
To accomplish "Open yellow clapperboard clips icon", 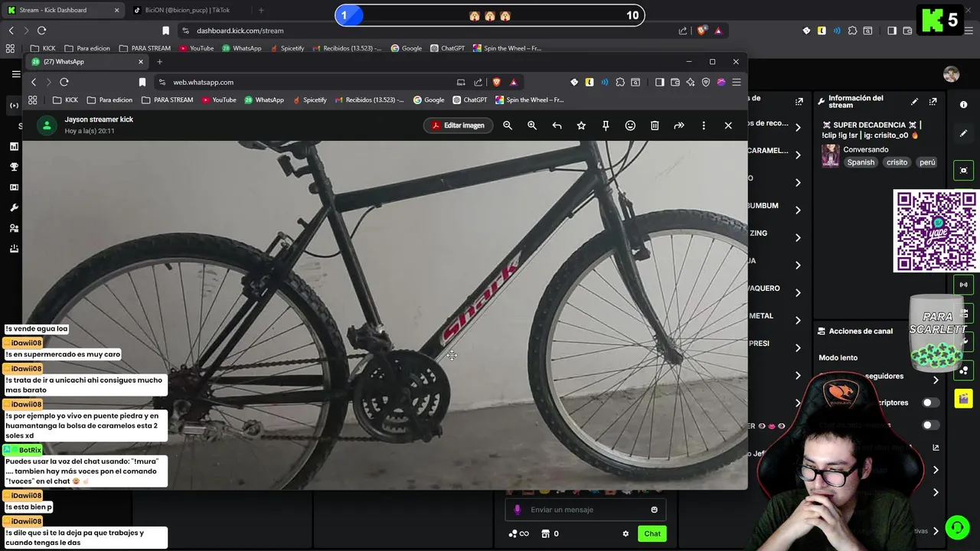I will (x=963, y=398).
